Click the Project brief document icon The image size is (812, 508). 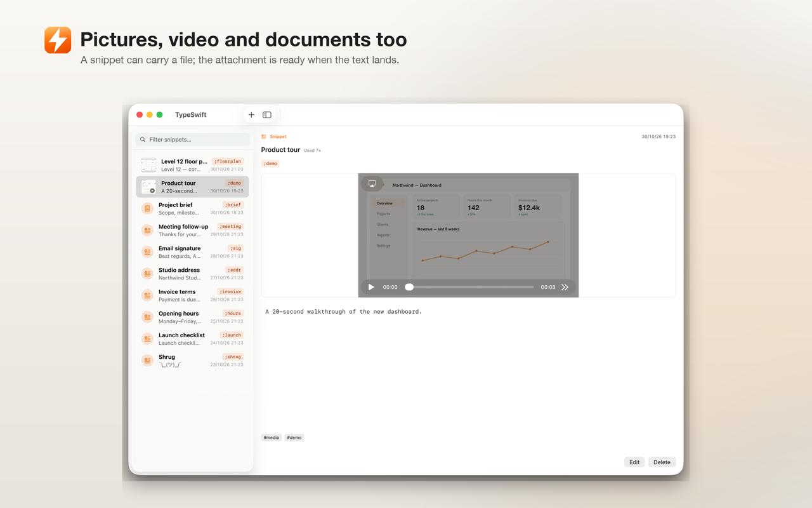pyautogui.click(x=147, y=208)
